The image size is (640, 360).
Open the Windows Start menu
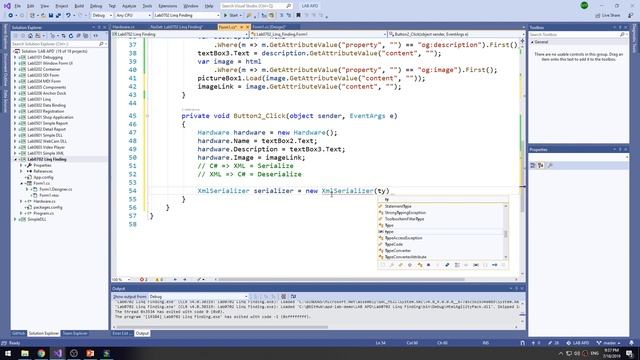[8, 353]
